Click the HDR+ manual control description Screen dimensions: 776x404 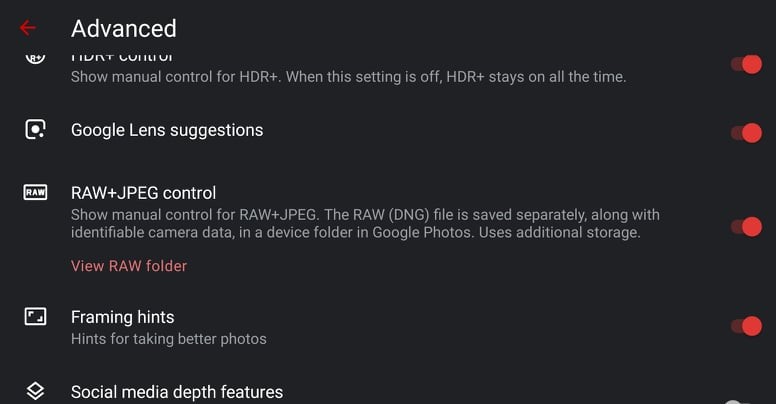(348, 77)
